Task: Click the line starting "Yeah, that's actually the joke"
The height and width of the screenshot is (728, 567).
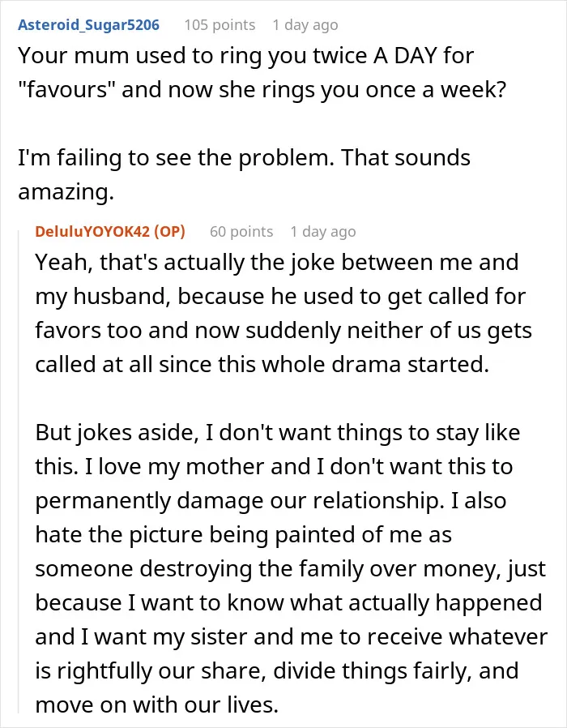Action: pos(277,263)
